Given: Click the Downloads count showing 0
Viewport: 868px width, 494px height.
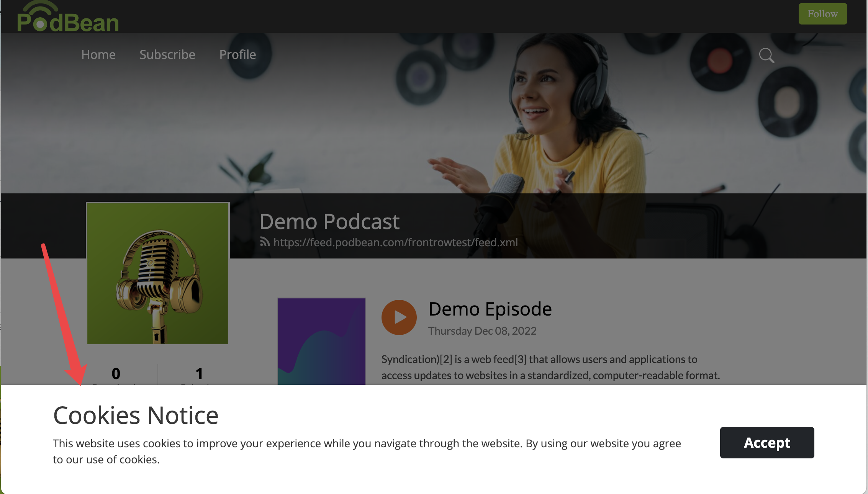Looking at the screenshot, I should tap(115, 373).
